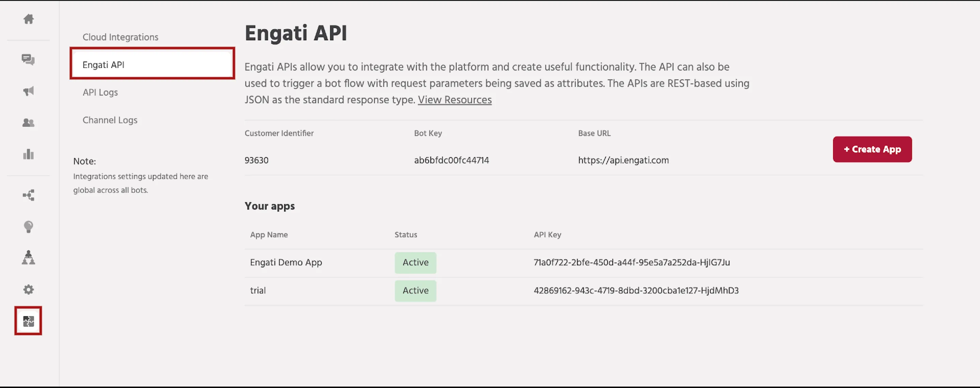980x388 pixels.
Task: Click the Base URL https://api.engati.com
Action: (x=623, y=160)
